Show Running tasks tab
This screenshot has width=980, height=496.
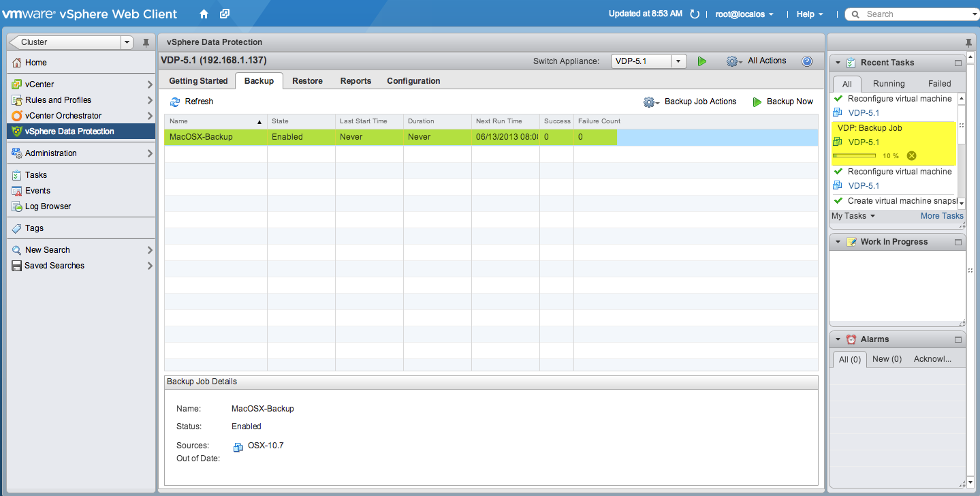(x=889, y=84)
